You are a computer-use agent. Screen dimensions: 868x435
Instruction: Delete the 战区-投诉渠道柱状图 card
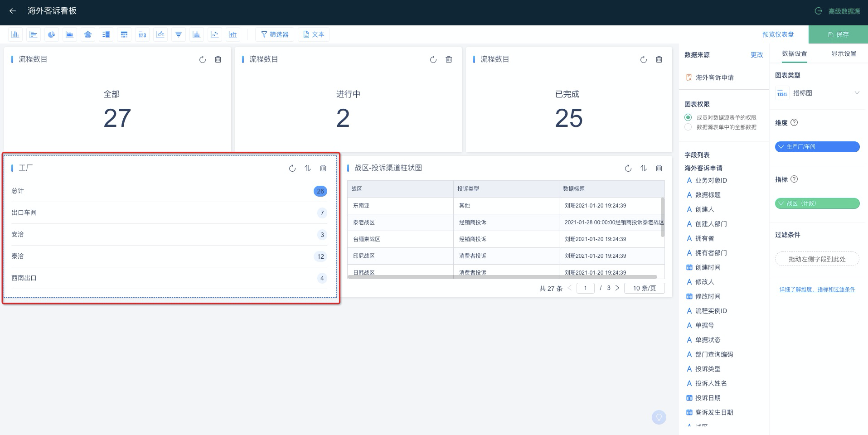click(659, 168)
